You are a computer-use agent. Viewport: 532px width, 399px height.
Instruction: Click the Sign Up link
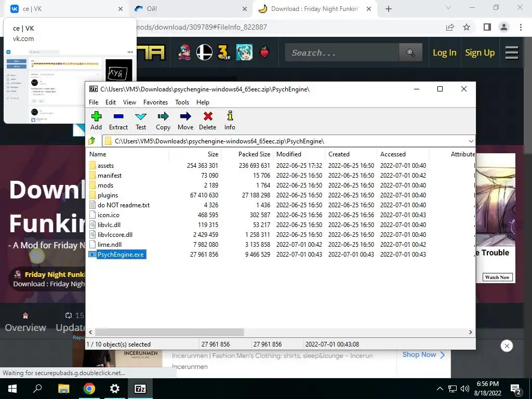(480, 52)
